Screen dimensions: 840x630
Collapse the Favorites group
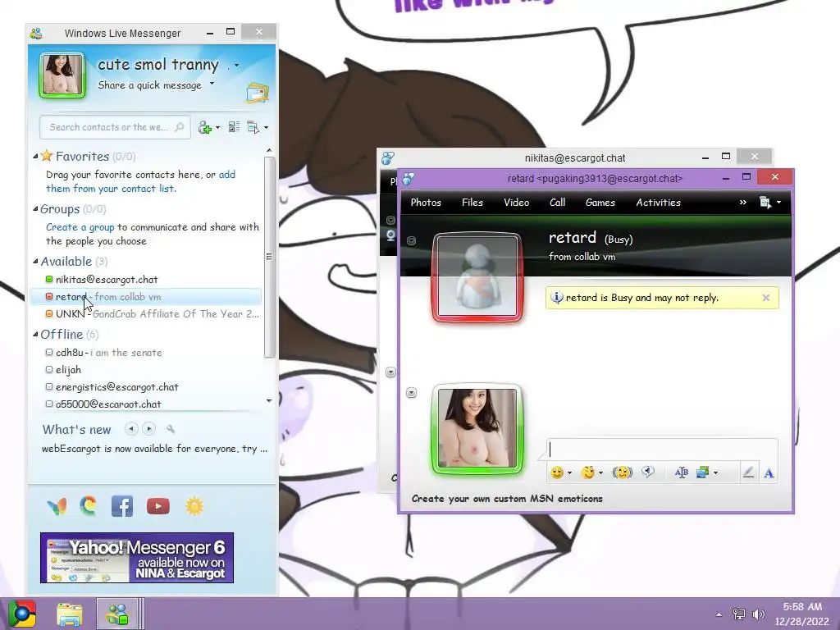pyautogui.click(x=35, y=157)
